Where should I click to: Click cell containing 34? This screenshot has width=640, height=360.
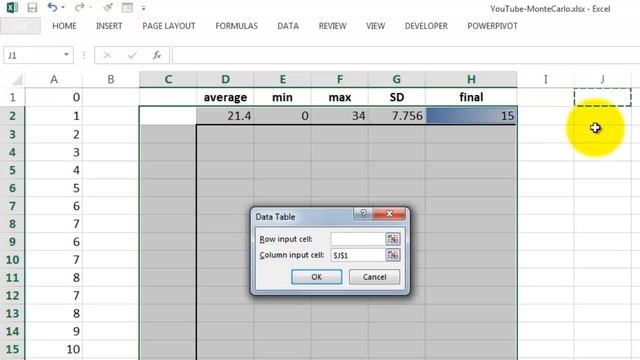click(x=340, y=116)
